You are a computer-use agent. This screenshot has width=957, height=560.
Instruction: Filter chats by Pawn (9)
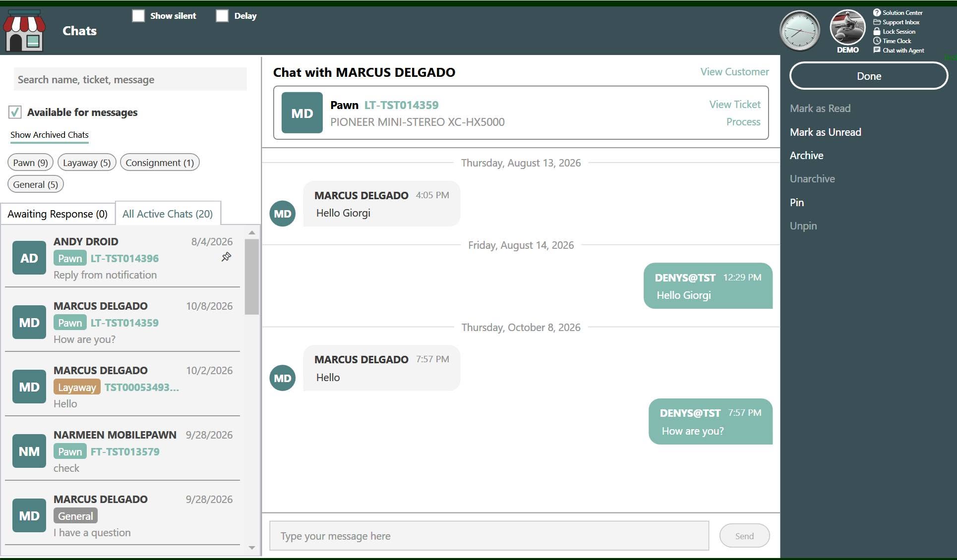tap(30, 163)
